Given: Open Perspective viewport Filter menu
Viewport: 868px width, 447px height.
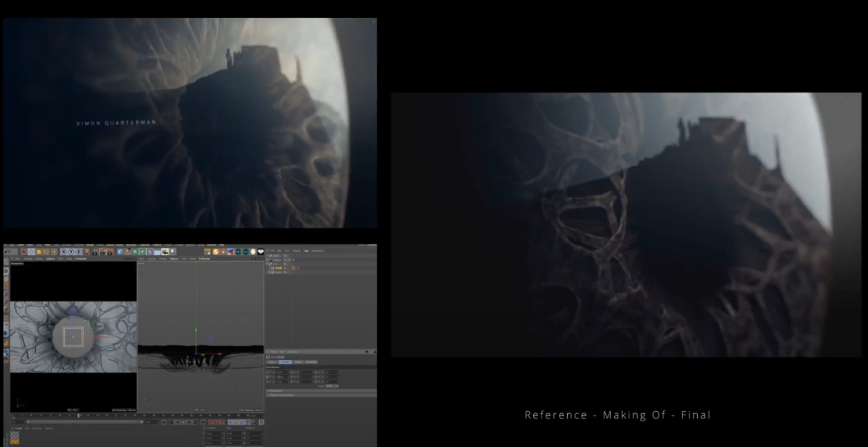Looking at the screenshot, I should (62, 259).
